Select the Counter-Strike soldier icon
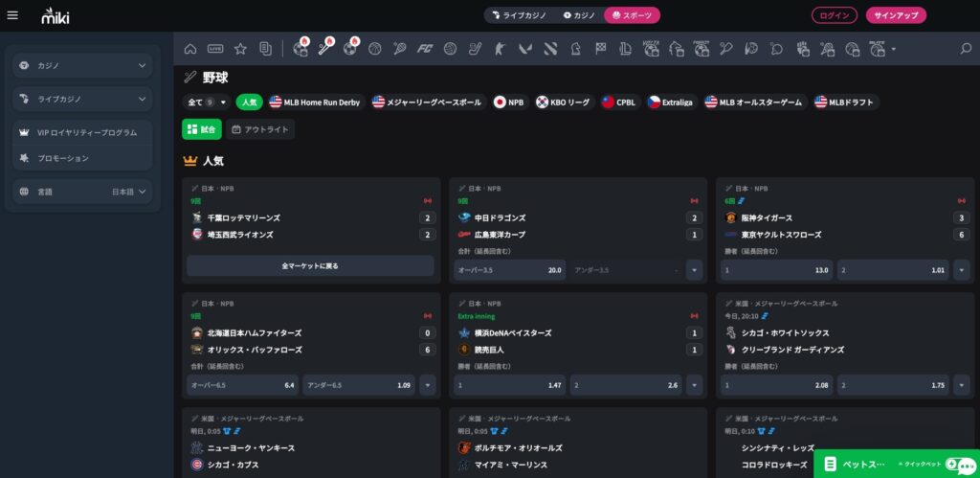This screenshot has width=980, height=478. point(500,49)
